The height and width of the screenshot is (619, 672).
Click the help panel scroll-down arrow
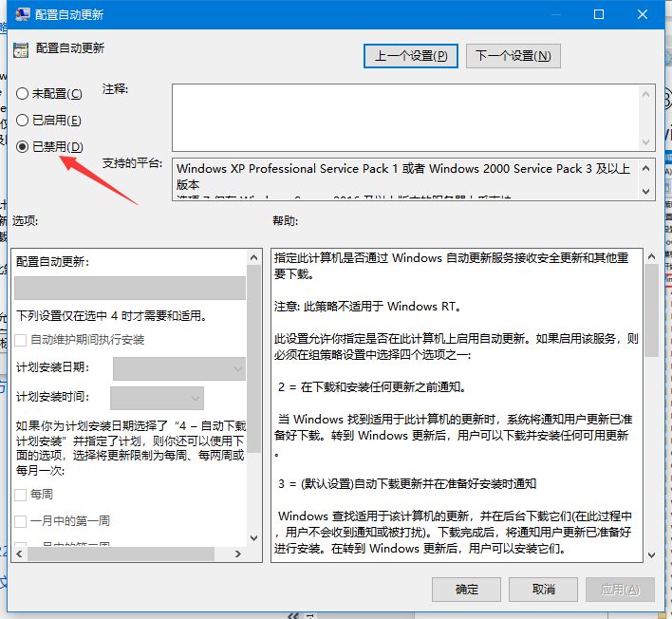pyautogui.click(x=651, y=553)
